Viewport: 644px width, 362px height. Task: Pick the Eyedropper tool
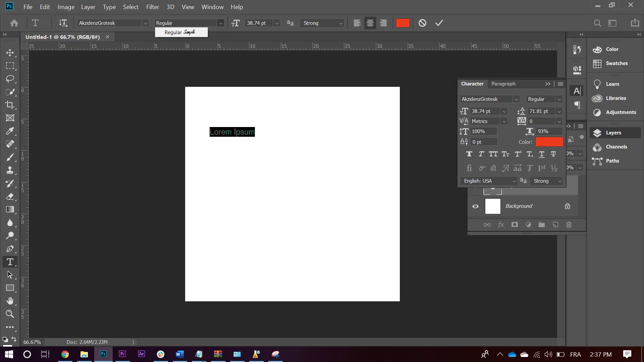point(10,131)
